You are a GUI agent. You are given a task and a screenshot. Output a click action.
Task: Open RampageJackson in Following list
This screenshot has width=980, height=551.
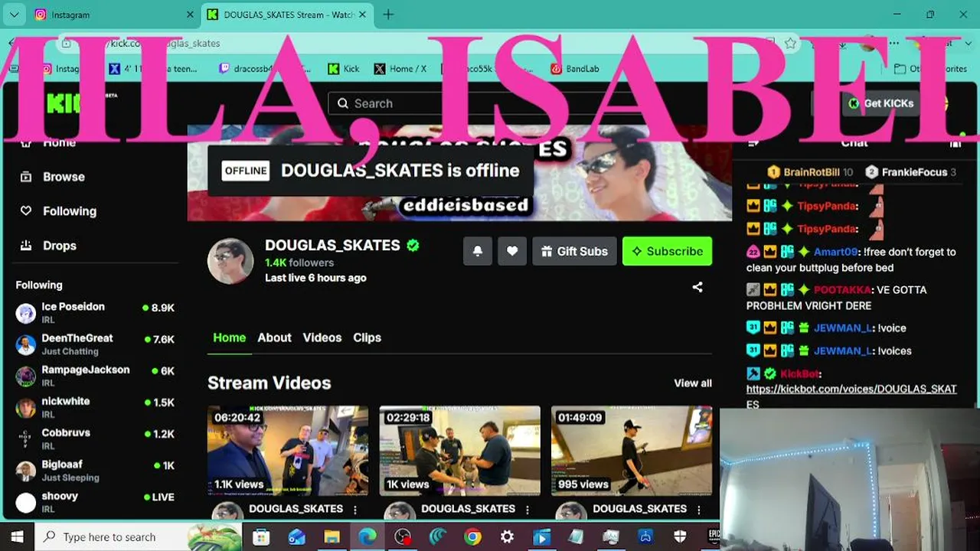tap(95, 376)
